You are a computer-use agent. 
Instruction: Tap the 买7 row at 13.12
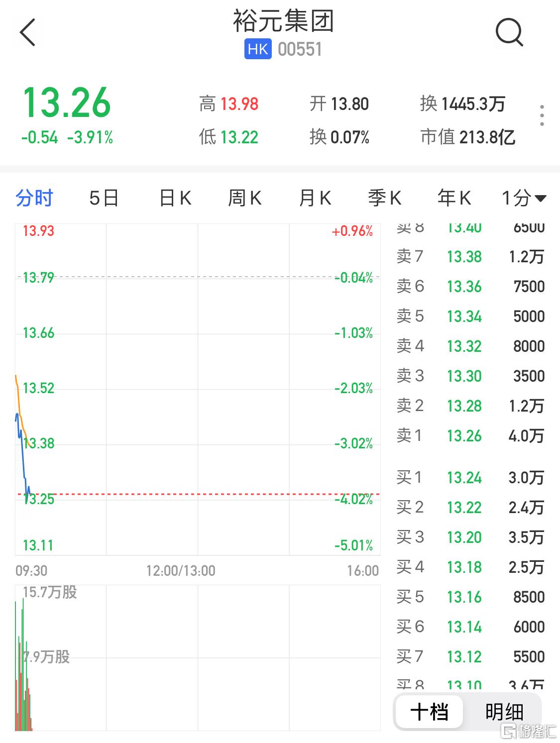tap(470, 657)
